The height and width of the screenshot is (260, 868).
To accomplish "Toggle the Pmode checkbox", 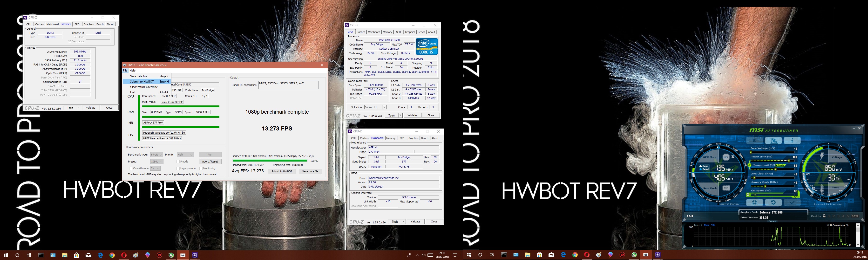I will click(x=178, y=162).
